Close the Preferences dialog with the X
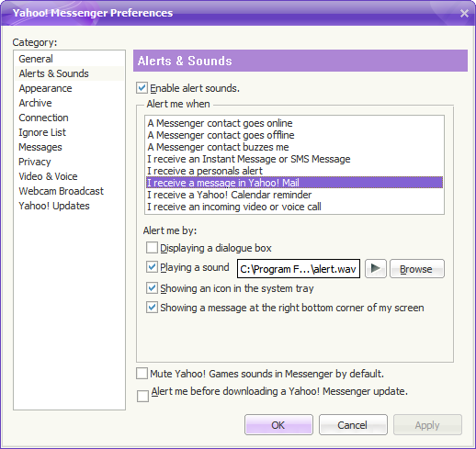 464,13
